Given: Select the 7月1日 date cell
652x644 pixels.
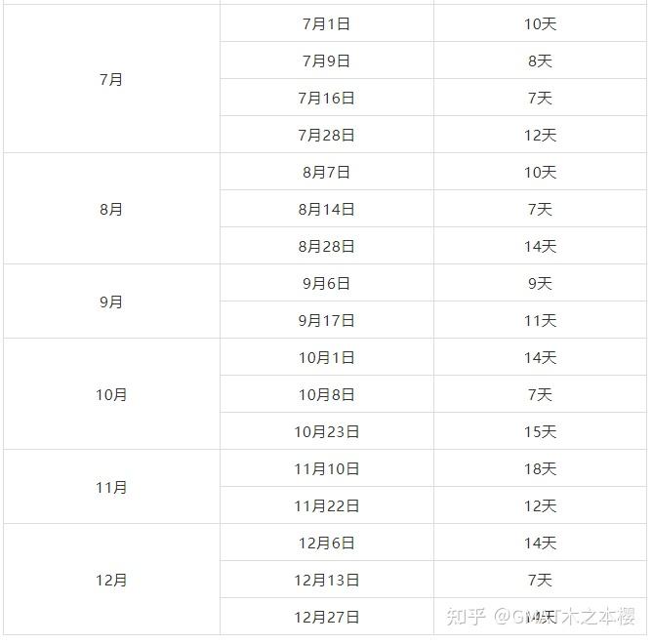Looking at the screenshot, I should pos(326,23).
